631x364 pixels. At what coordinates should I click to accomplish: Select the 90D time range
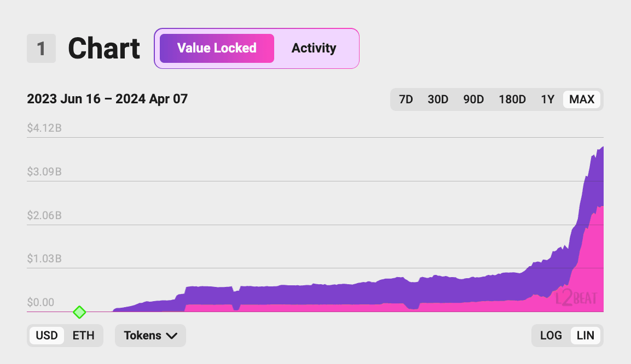click(473, 99)
